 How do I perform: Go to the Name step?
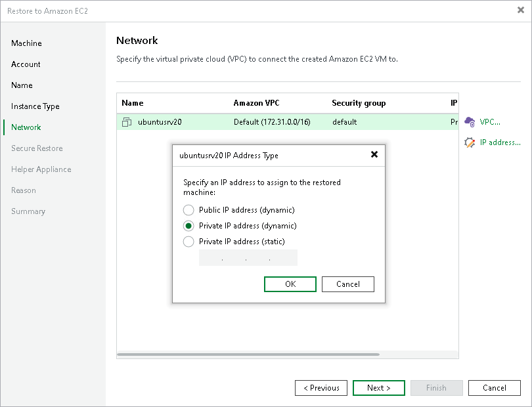(22, 85)
